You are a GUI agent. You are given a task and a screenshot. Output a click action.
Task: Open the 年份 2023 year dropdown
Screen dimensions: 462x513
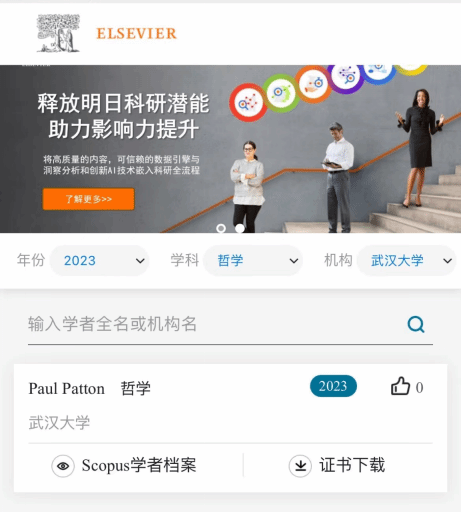pyautogui.click(x=99, y=261)
